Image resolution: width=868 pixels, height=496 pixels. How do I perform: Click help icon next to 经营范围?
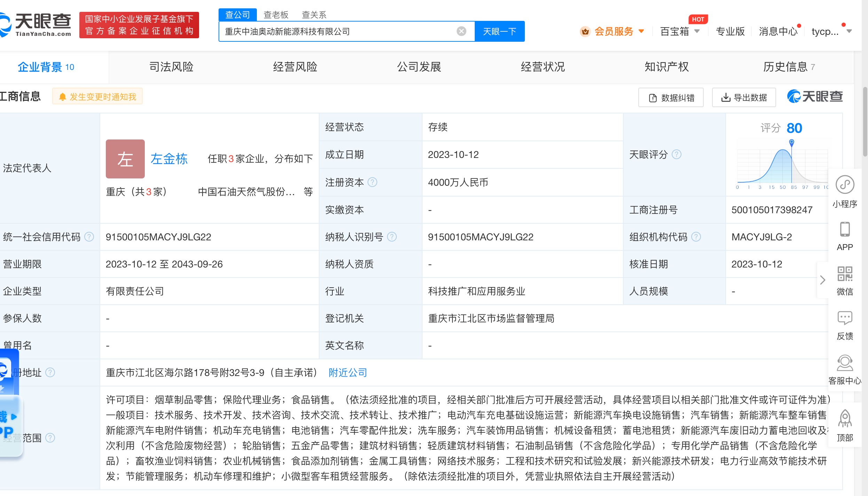(x=50, y=438)
